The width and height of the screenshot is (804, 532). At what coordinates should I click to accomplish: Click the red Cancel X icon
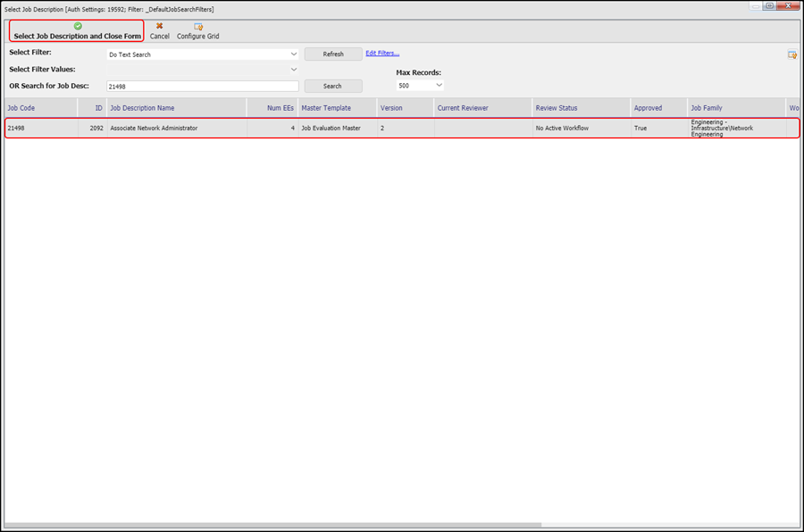click(159, 26)
